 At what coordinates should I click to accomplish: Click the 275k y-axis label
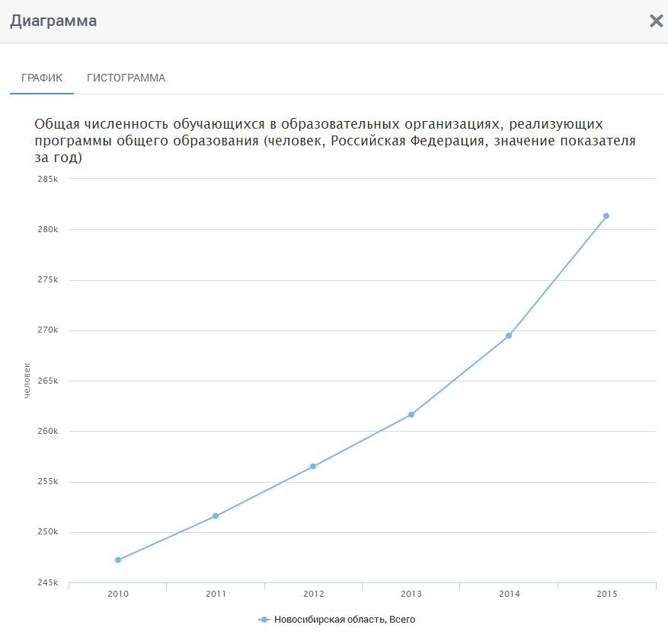click(x=48, y=279)
